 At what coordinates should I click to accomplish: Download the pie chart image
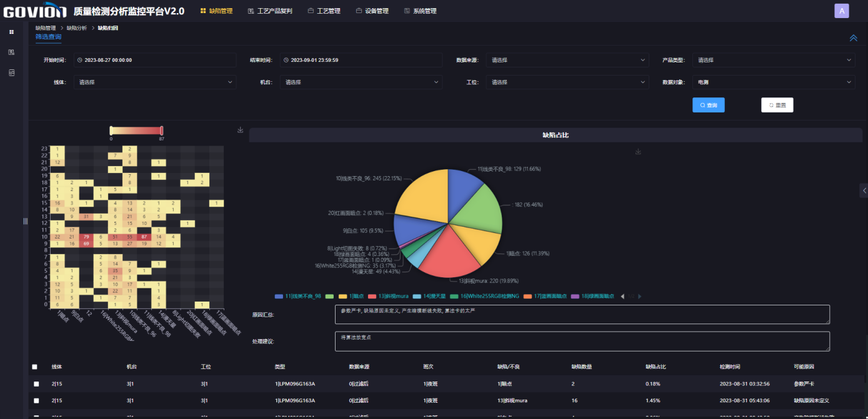coord(638,152)
